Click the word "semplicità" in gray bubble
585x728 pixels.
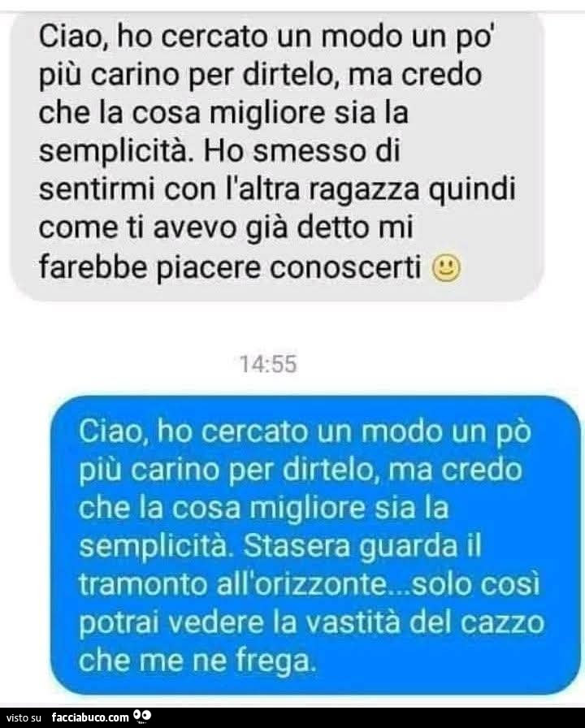coord(116,153)
